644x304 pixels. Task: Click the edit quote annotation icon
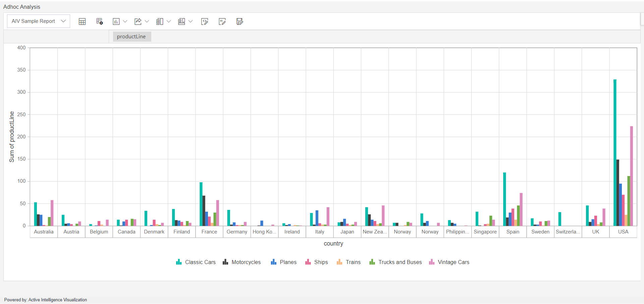pyautogui.click(x=222, y=21)
